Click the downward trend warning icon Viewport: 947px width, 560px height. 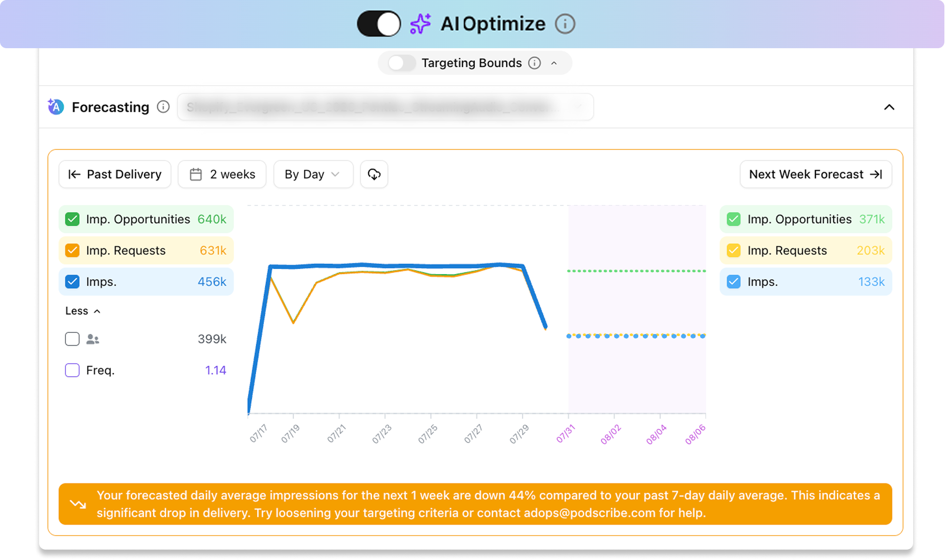point(78,504)
